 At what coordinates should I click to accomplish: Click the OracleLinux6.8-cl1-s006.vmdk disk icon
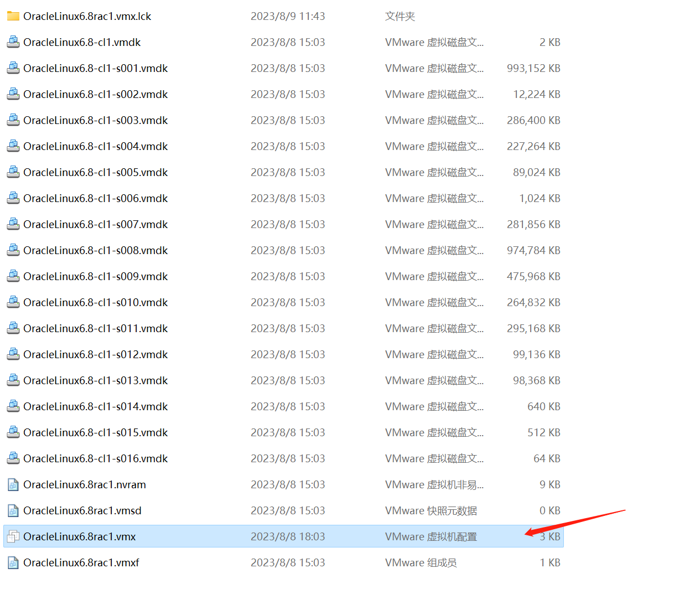click(x=13, y=198)
